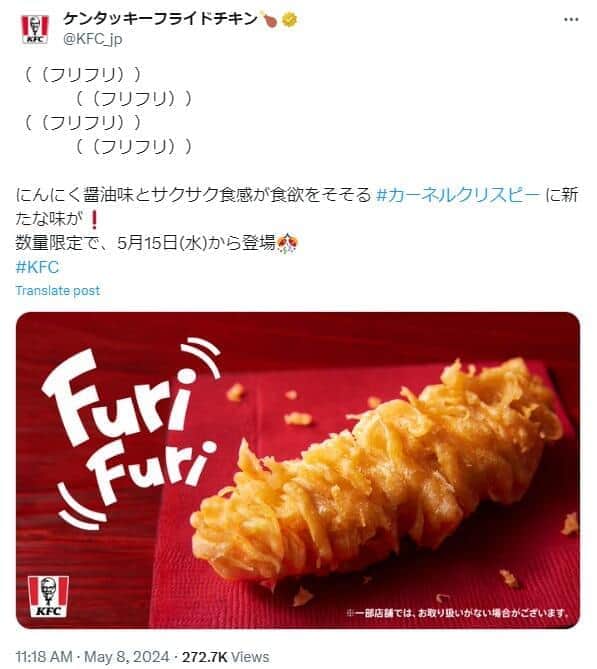Click the party popper emoji after 登場

[x=287, y=244]
